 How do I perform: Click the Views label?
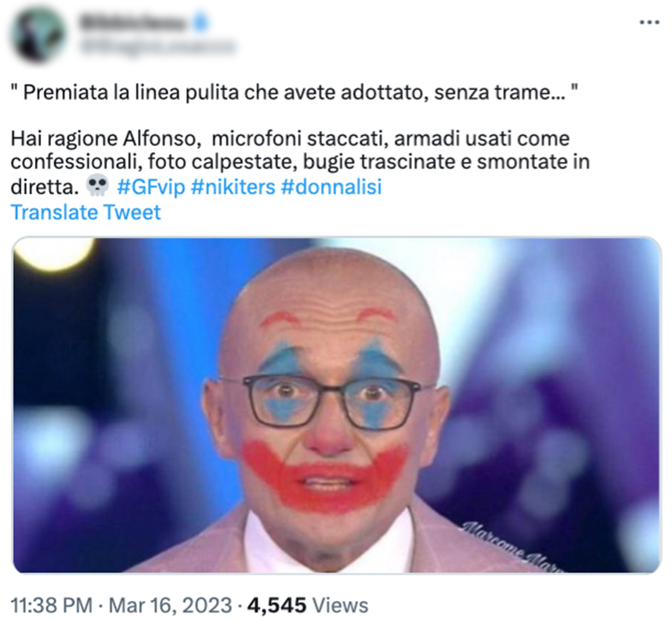click(340, 605)
